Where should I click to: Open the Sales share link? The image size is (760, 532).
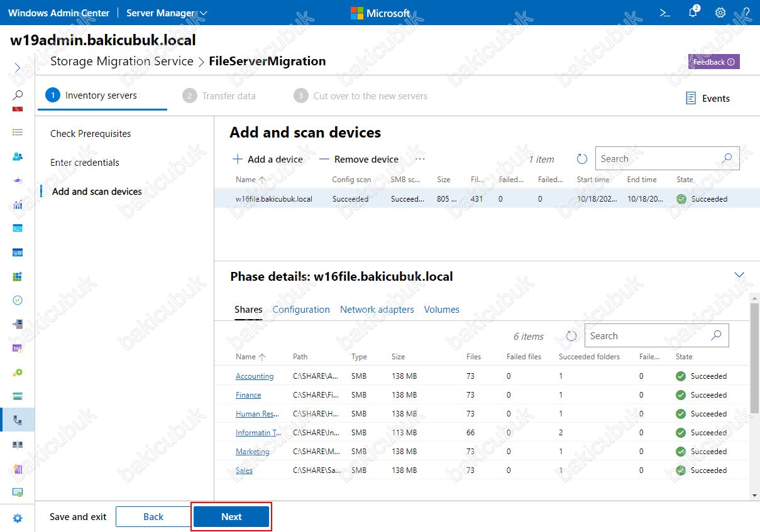[x=244, y=470]
